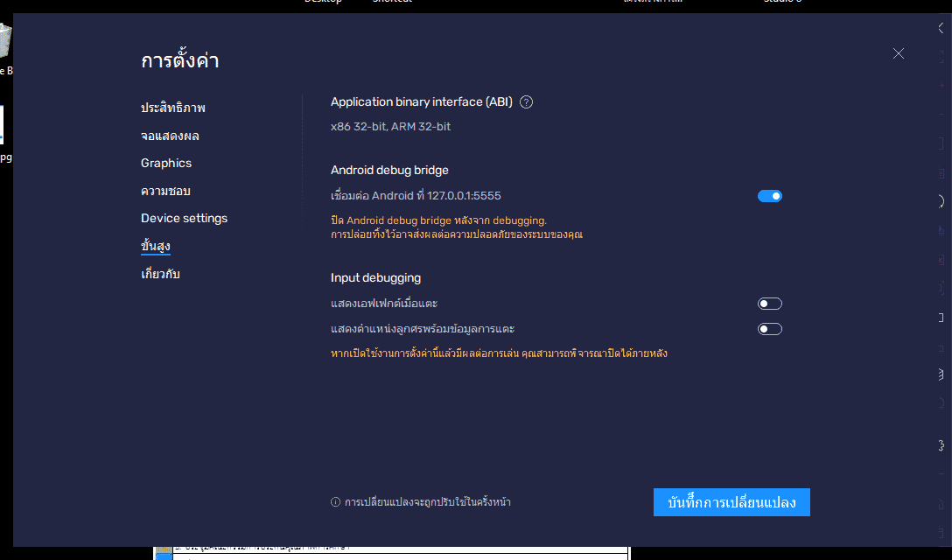Click the 'การตั้งค่า' dialog title
The image size is (952, 560).
tap(179, 60)
